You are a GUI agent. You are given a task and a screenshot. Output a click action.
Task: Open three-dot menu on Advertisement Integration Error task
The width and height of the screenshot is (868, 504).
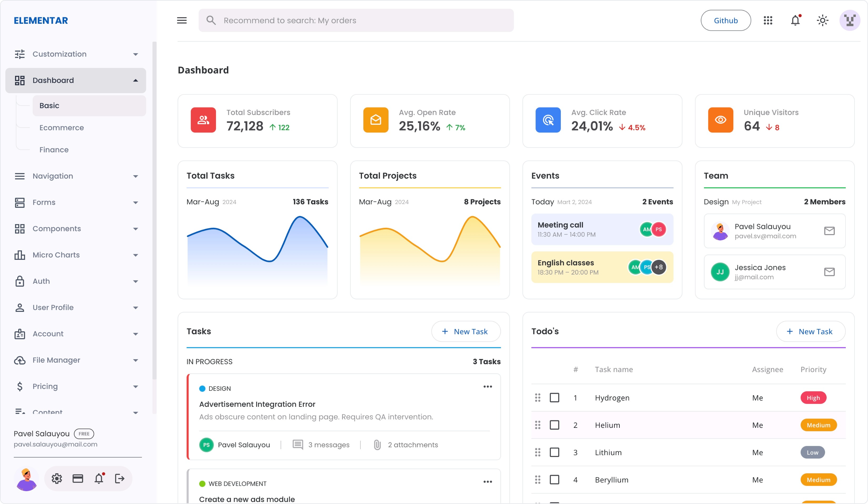click(487, 386)
